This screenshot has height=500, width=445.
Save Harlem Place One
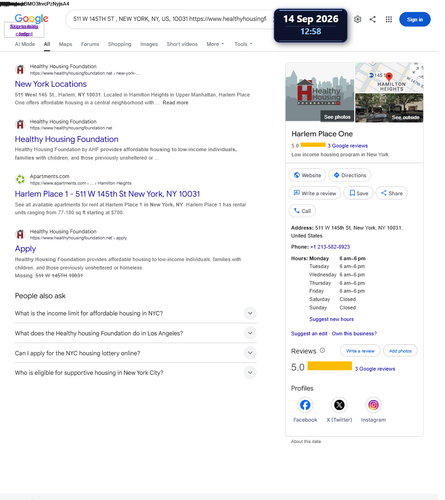358,193
